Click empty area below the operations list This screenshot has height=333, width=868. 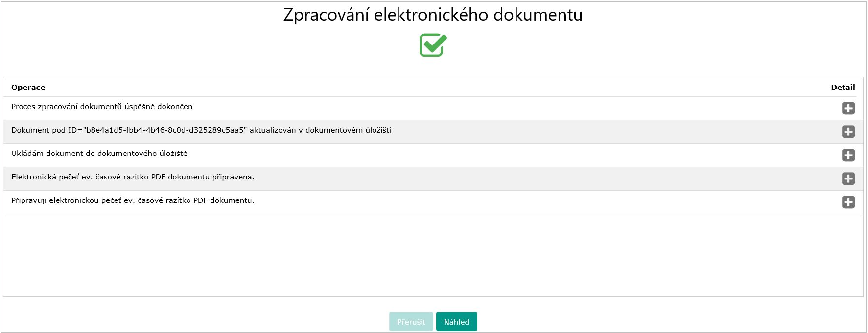tap(433, 255)
